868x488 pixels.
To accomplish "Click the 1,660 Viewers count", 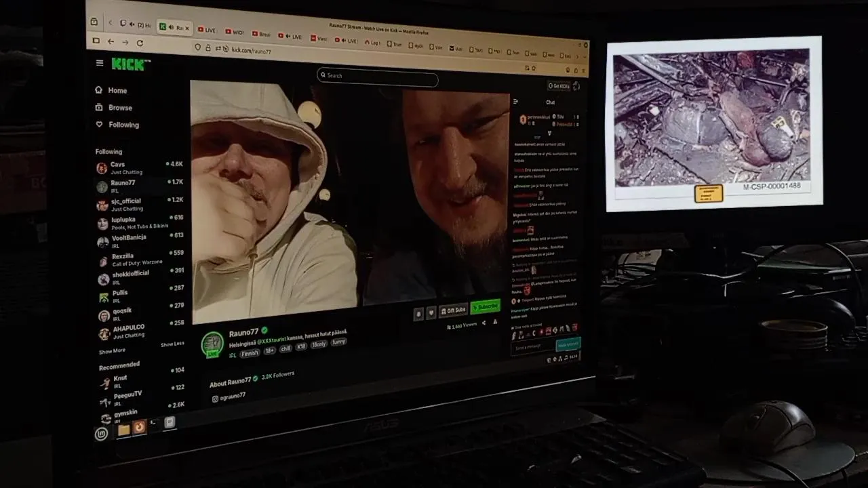I will pos(462,325).
